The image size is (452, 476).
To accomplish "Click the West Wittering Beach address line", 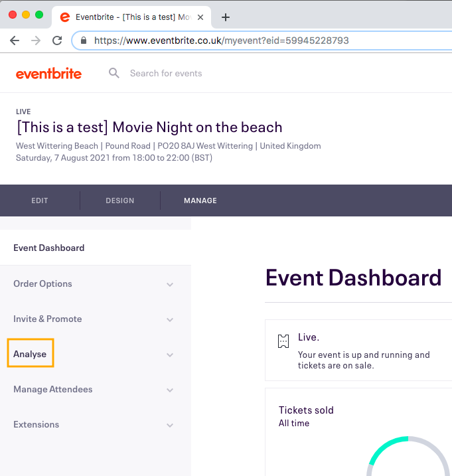I will pos(169,146).
